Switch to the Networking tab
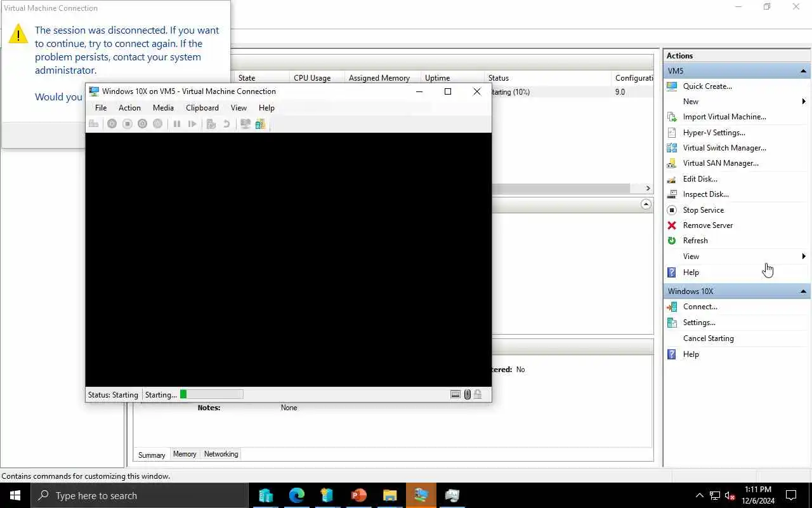The height and width of the screenshot is (508, 812). [x=221, y=454]
